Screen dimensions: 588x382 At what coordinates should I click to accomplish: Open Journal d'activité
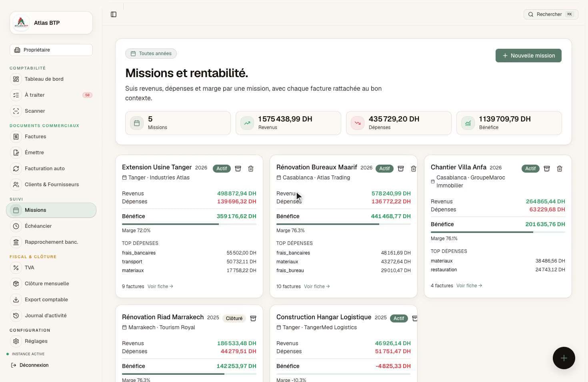click(51, 316)
